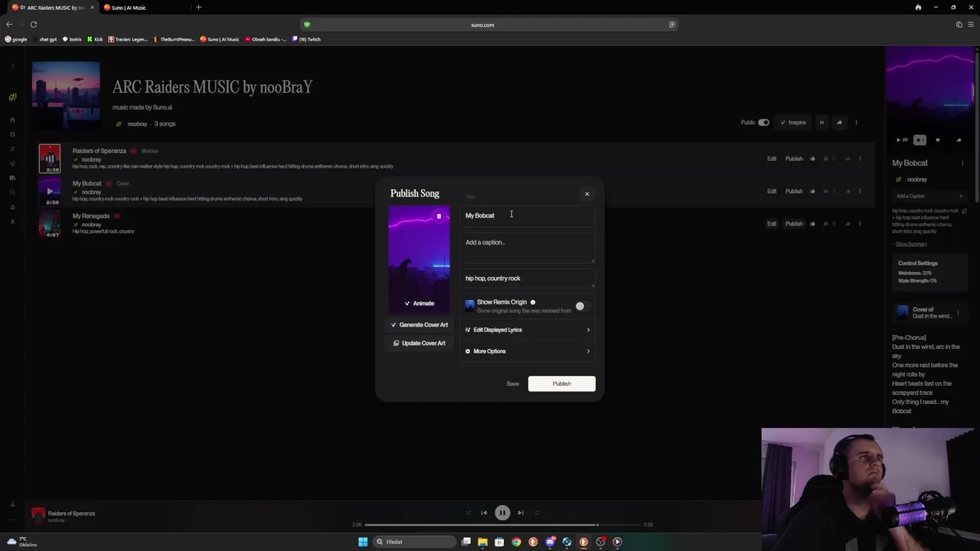This screenshot has height=551, width=980.
Task: Open the Kick bookmark
Action: (x=95, y=39)
